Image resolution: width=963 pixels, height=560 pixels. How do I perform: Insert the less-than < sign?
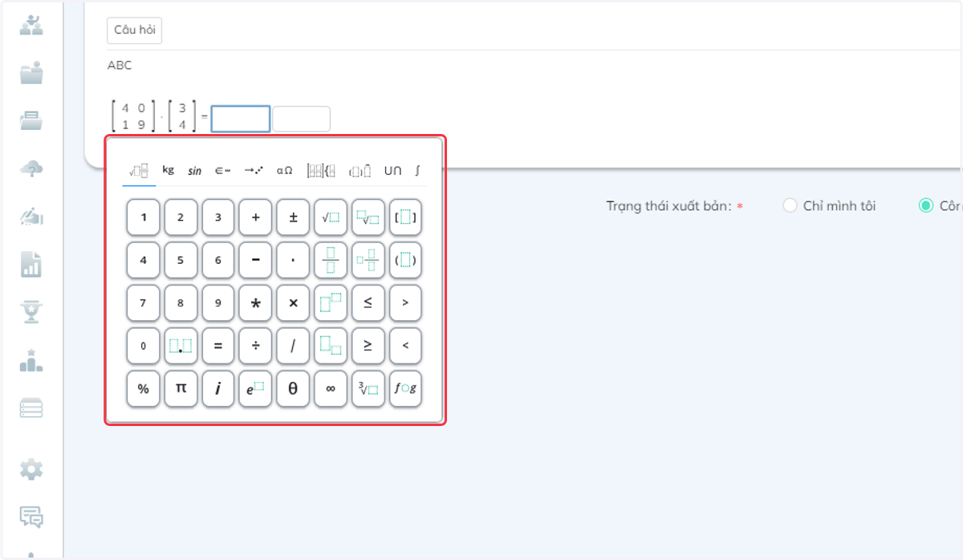click(x=405, y=346)
